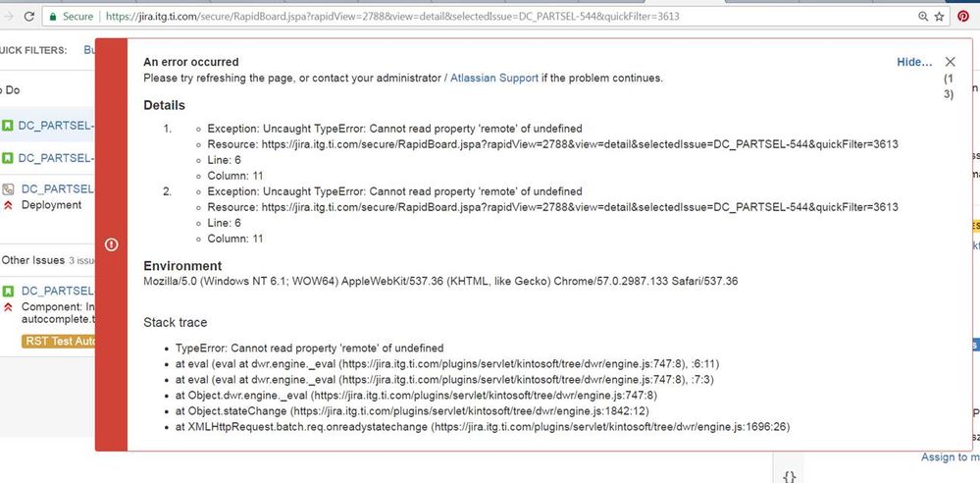Viewport: 980px width, 483px height.
Task: Click story icon of first DC_PARTSEL issue
Action: point(8,126)
